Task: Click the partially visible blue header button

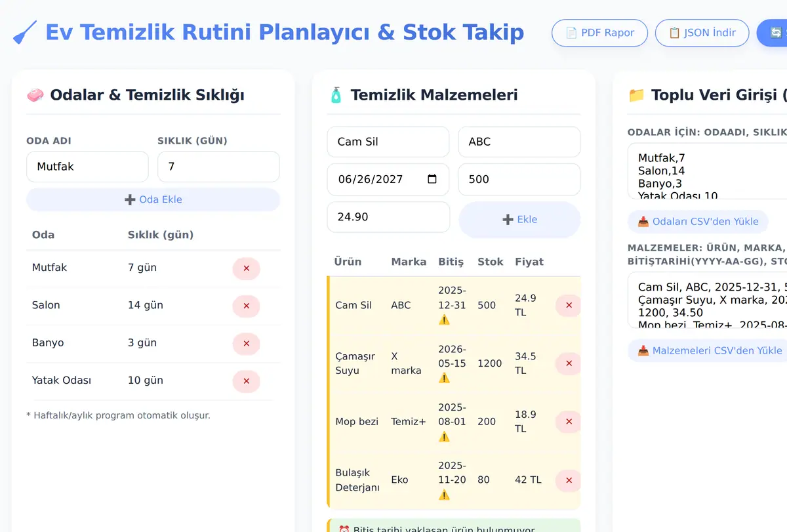Action: (772, 33)
